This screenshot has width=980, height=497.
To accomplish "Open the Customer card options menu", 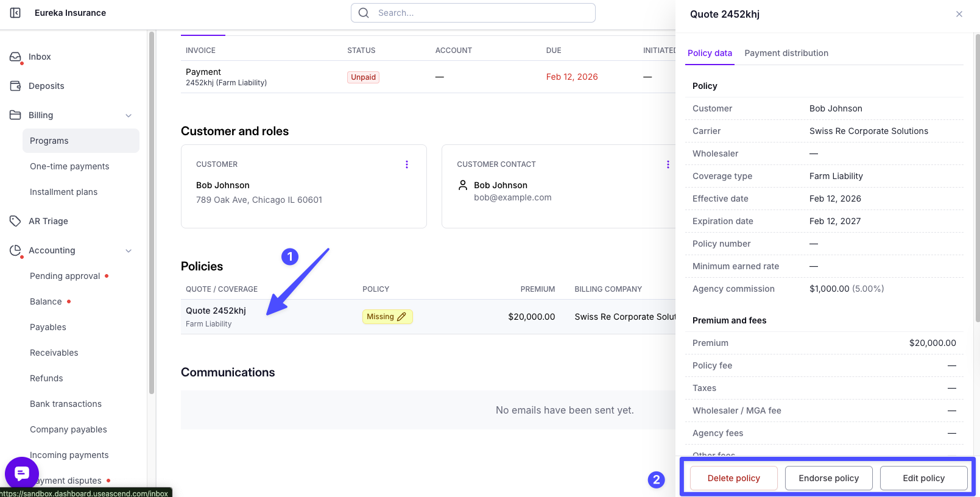I will pos(407,164).
